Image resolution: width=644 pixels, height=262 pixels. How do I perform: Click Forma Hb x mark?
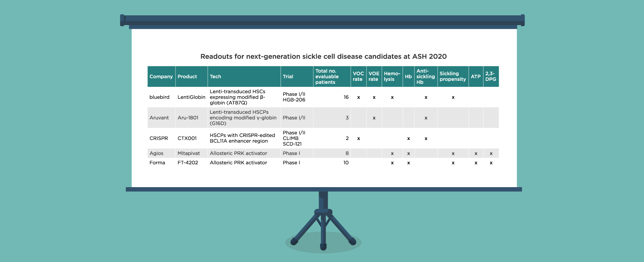[408, 163]
